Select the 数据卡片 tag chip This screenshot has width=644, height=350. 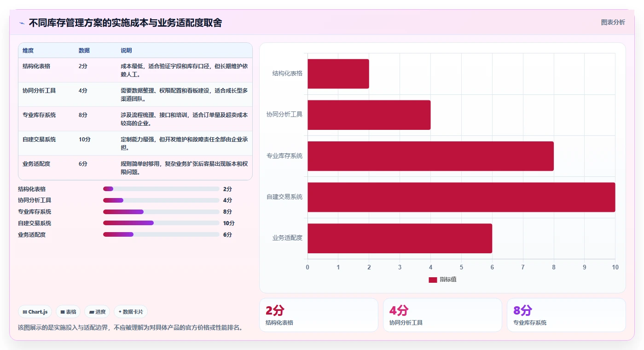pyautogui.click(x=131, y=312)
